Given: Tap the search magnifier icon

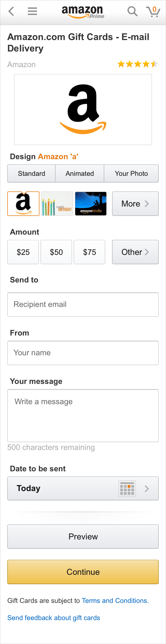Looking at the screenshot, I should [132, 11].
